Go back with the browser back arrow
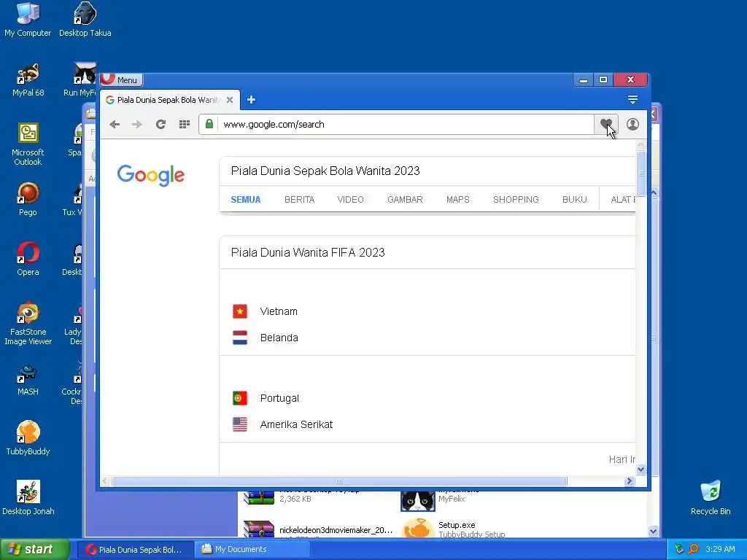This screenshot has width=747, height=560. [x=115, y=124]
